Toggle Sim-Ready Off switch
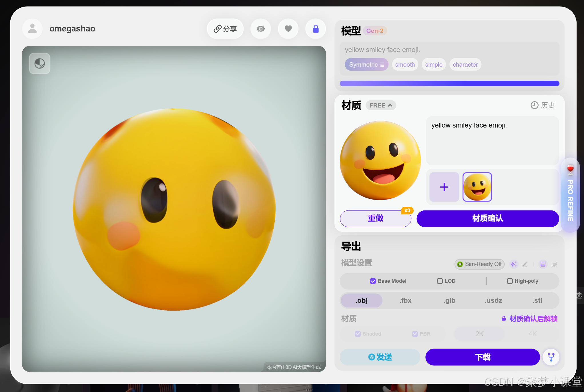The height and width of the screenshot is (392, 584). point(479,264)
